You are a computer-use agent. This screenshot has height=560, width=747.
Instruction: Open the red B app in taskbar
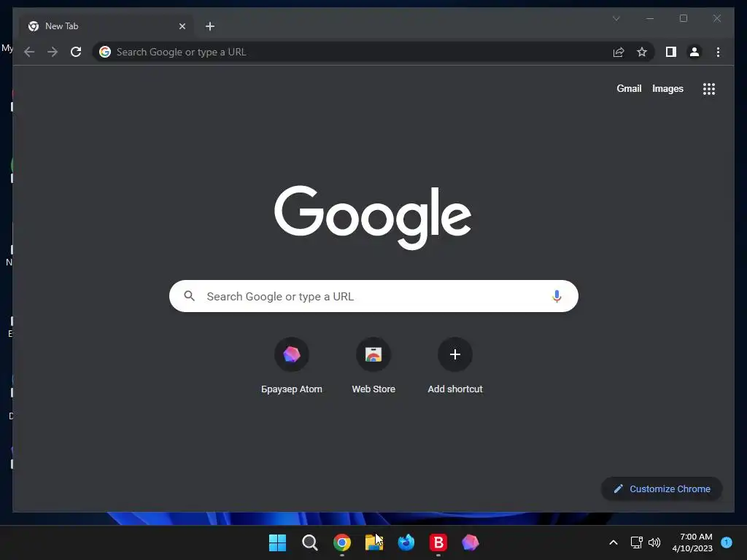coord(438,542)
